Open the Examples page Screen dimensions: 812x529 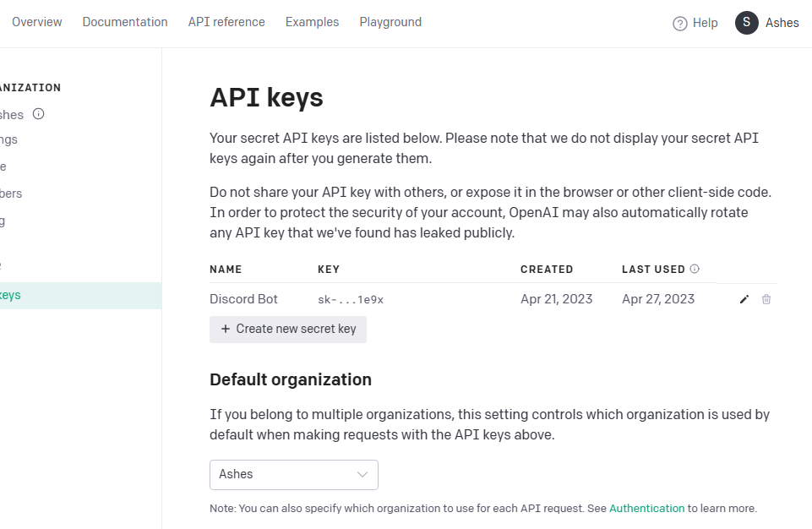coord(312,22)
